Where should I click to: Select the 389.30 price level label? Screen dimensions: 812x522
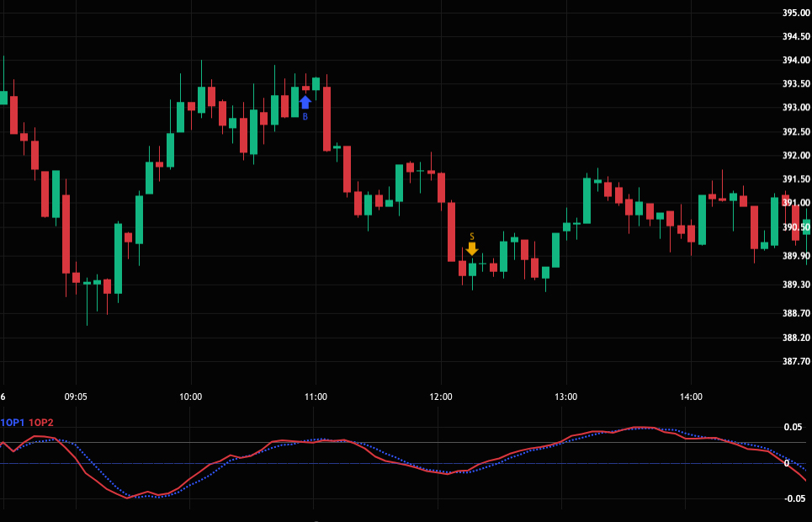[x=797, y=285]
